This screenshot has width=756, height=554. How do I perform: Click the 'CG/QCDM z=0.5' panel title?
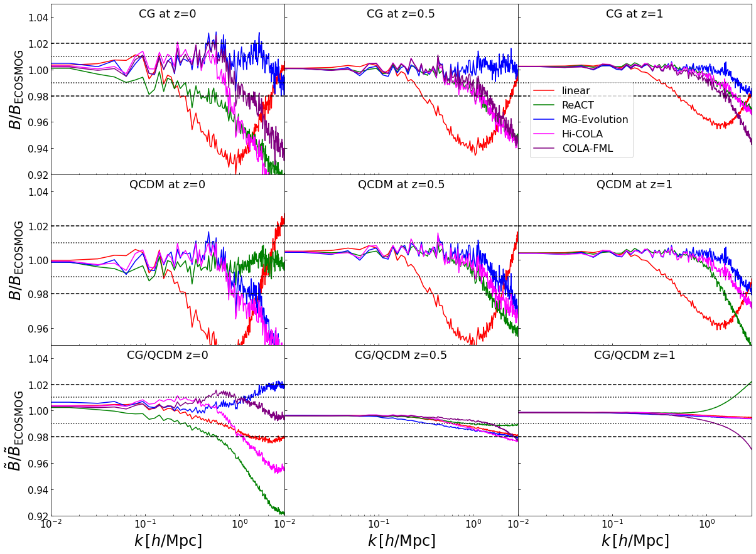tap(401, 355)
